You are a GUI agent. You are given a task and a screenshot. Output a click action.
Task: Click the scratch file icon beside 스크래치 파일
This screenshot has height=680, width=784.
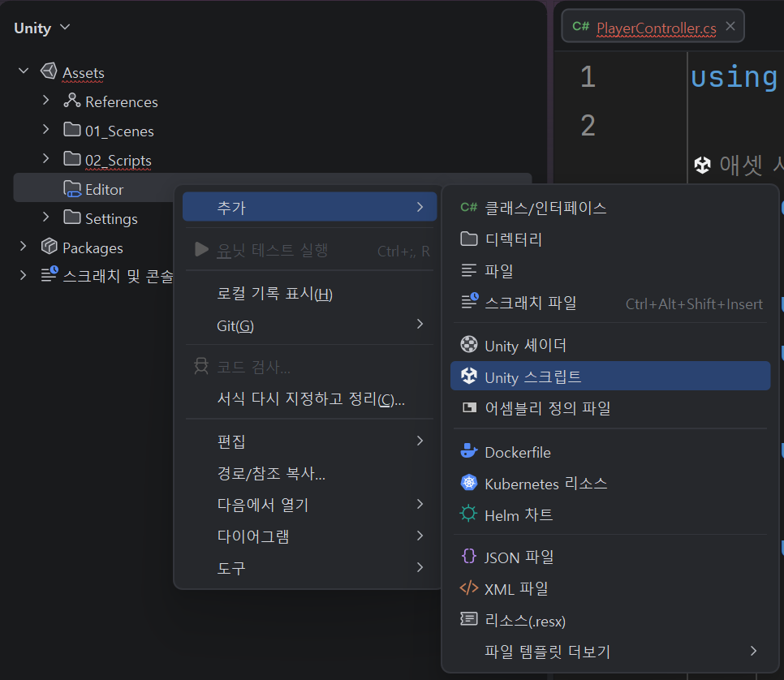coord(469,301)
